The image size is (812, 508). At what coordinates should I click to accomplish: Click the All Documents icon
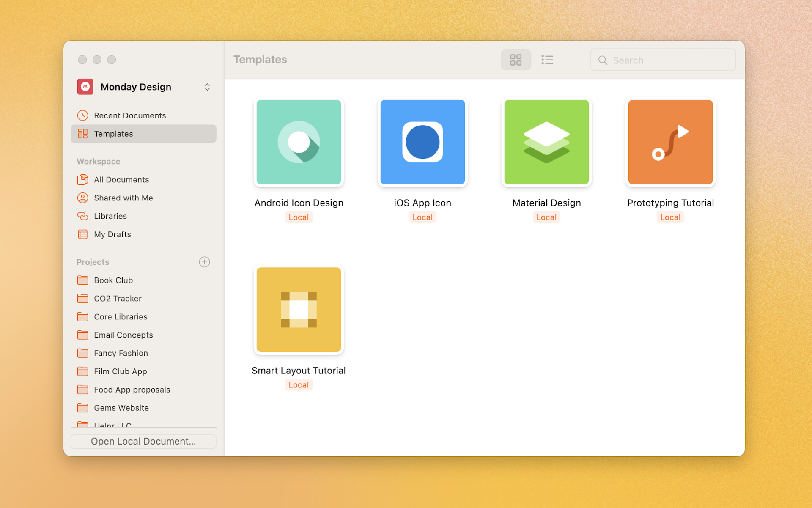[x=83, y=179]
